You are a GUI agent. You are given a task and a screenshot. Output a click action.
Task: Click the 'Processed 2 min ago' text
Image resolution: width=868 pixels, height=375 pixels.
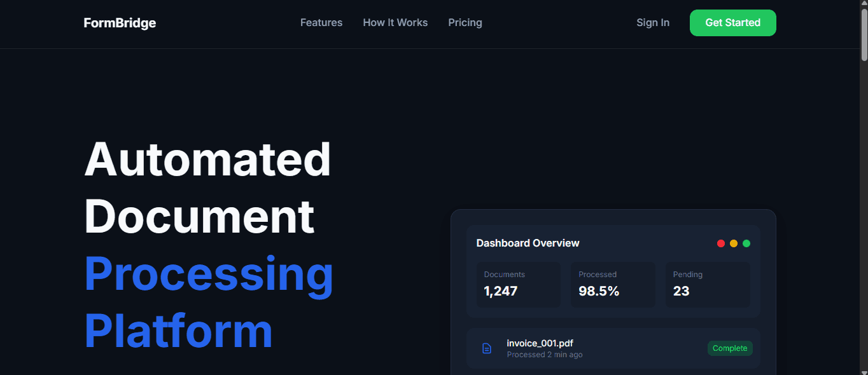(545, 355)
